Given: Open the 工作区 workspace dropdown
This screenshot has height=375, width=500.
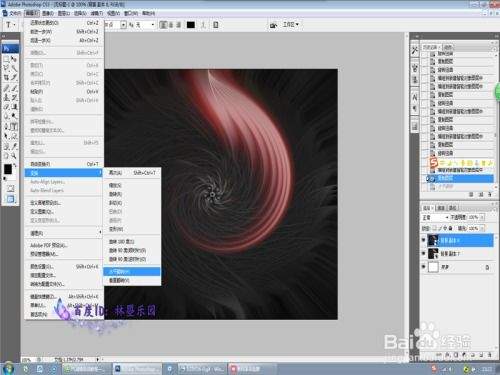Looking at the screenshot, I should 290,25.
